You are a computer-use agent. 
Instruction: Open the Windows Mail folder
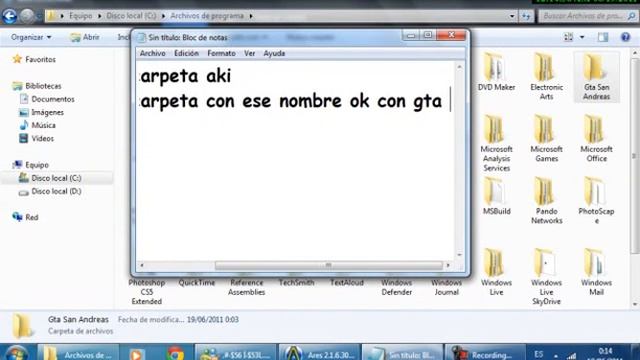tap(596, 271)
